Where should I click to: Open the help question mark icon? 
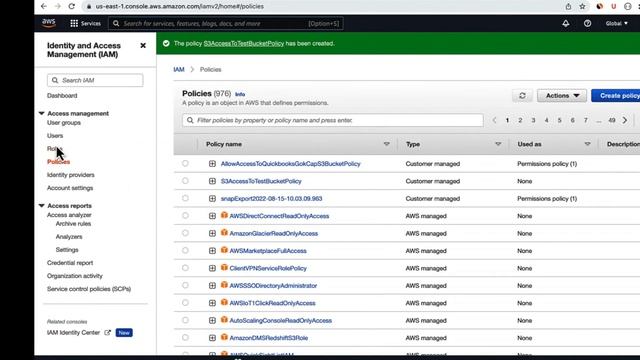[587, 23]
